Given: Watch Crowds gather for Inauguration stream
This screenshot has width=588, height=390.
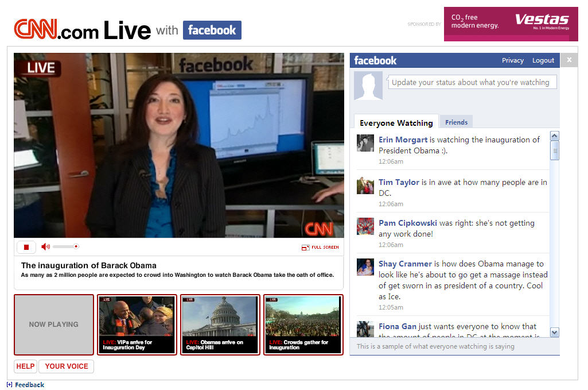Looking at the screenshot, I should coord(303,325).
